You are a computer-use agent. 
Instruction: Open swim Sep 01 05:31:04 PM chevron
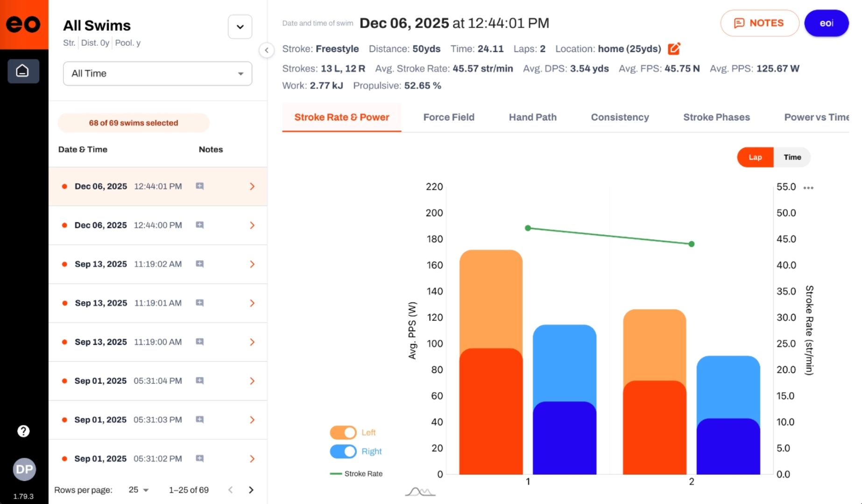pos(252,381)
